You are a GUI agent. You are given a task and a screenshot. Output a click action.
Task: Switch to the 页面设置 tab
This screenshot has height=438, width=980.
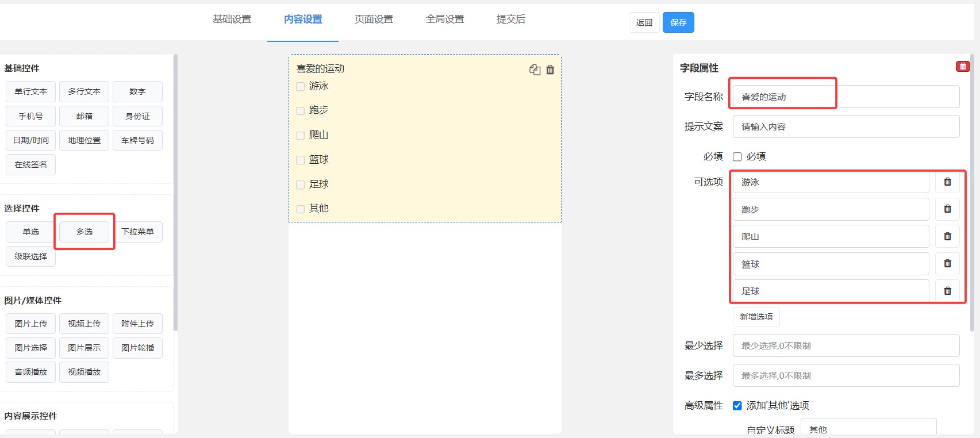coord(374,20)
